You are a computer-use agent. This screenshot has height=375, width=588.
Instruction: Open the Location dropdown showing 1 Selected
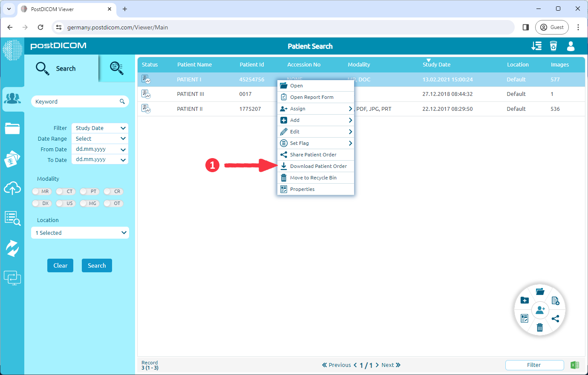point(80,232)
